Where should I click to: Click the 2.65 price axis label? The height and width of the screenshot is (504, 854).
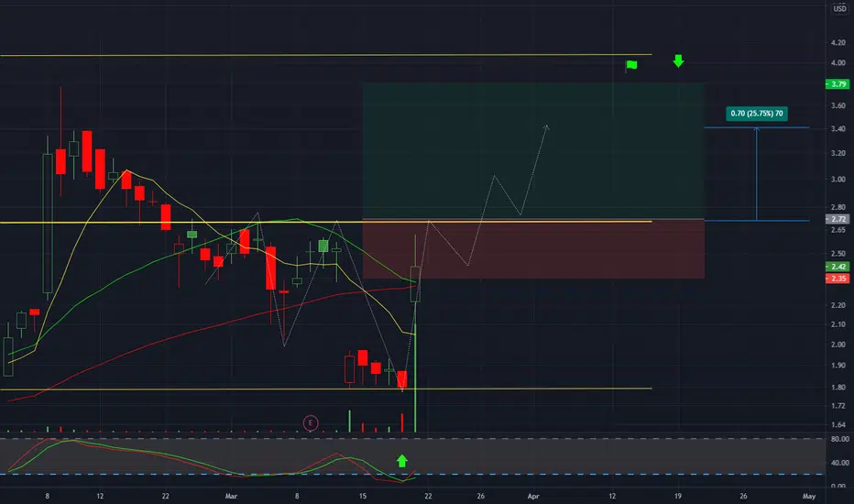[x=838, y=230]
